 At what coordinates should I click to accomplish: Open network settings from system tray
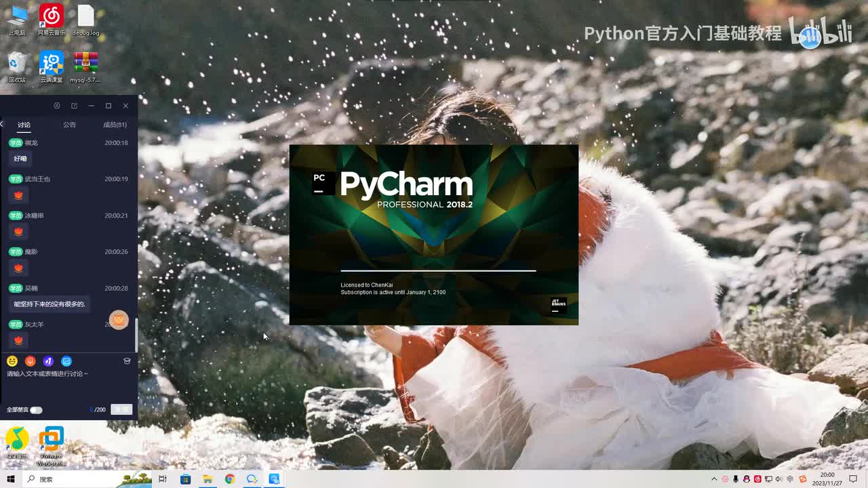pyautogui.click(x=770, y=479)
